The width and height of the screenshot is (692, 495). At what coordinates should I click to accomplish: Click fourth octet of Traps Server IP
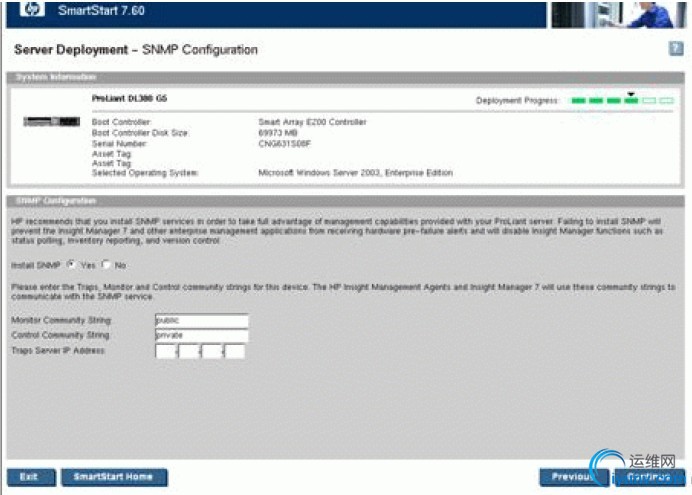click(235, 352)
